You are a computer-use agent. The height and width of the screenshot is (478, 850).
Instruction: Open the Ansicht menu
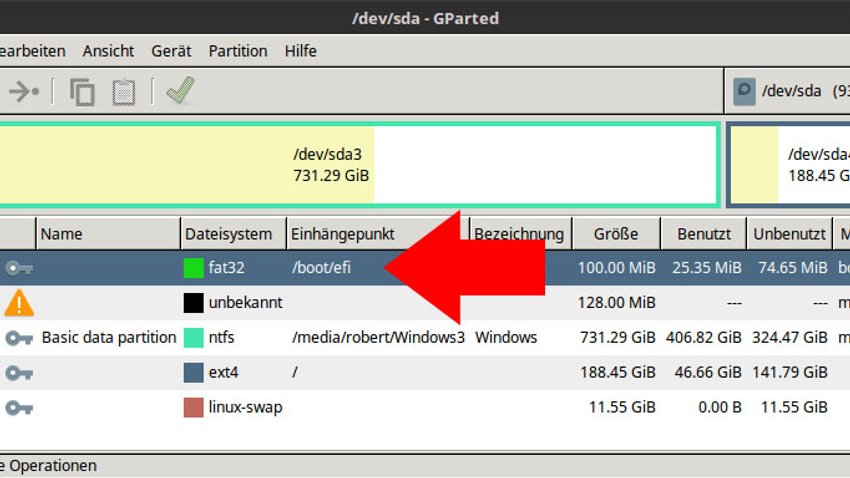108,51
